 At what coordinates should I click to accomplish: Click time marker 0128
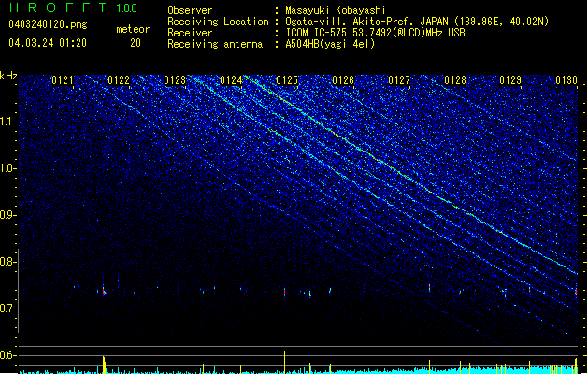455,80
